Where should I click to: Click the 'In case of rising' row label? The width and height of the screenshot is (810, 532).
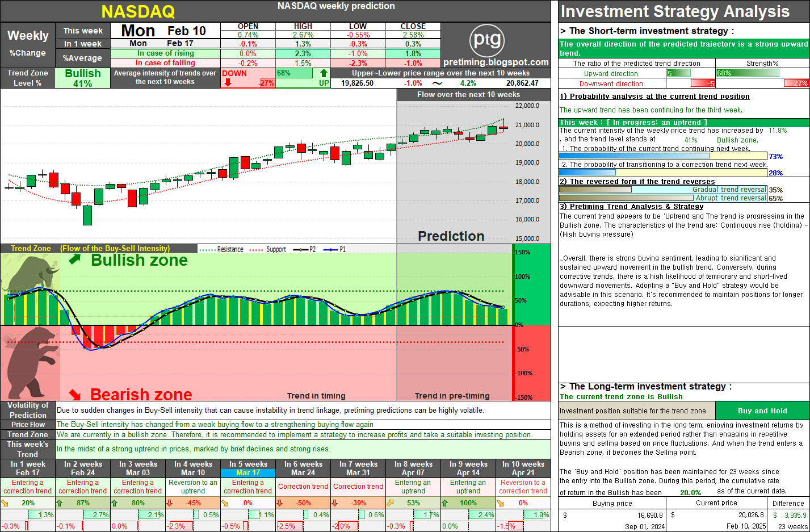click(x=166, y=53)
